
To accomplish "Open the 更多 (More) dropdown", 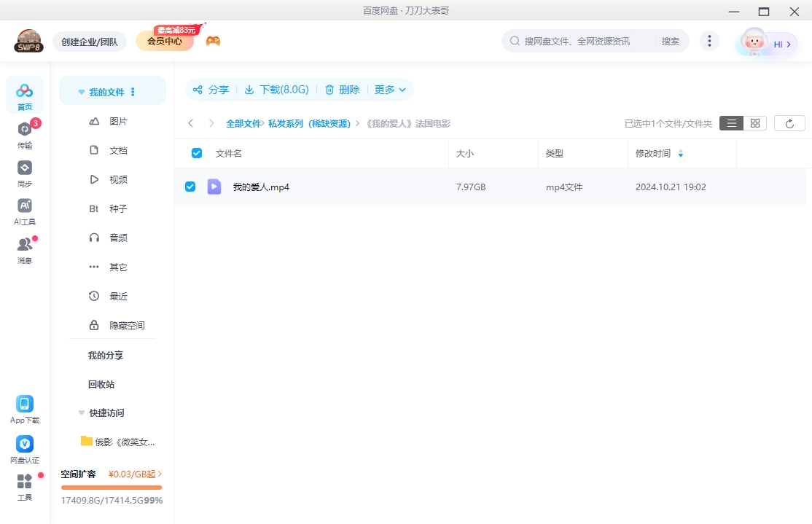I will 390,90.
